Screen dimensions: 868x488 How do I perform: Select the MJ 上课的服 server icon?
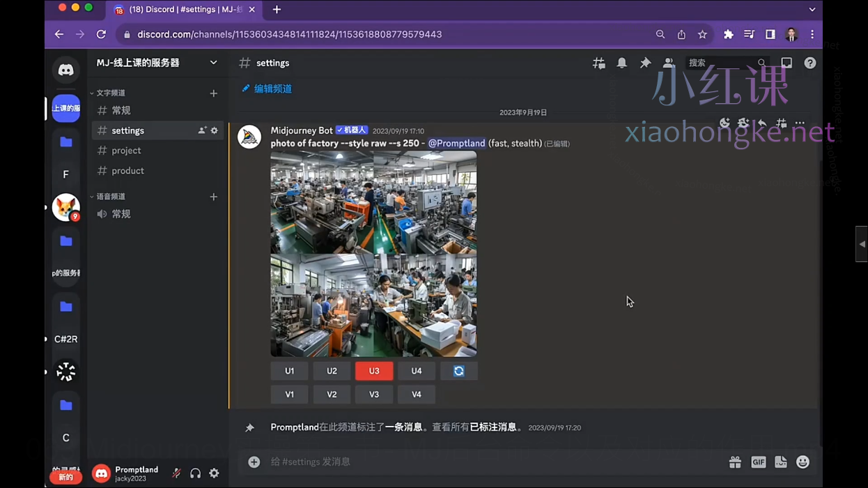(x=65, y=108)
